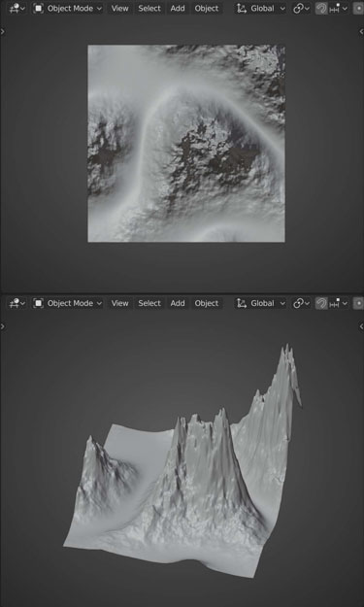The width and height of the screenshot is (364, 607).
Task: Open Object menu in perspective mountain viewport
Action: [x=207, y=303]
